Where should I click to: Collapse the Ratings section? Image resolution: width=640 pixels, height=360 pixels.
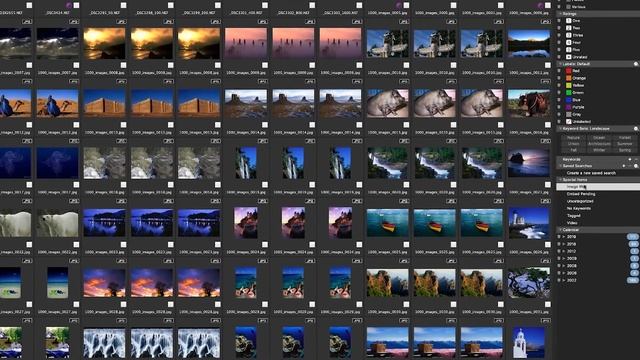coord(560,14)
